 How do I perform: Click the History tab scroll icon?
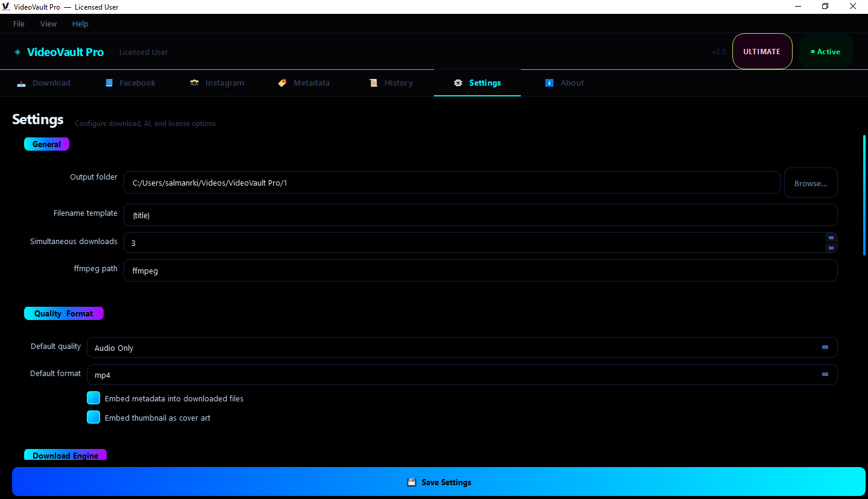click(x=373, y=83)
